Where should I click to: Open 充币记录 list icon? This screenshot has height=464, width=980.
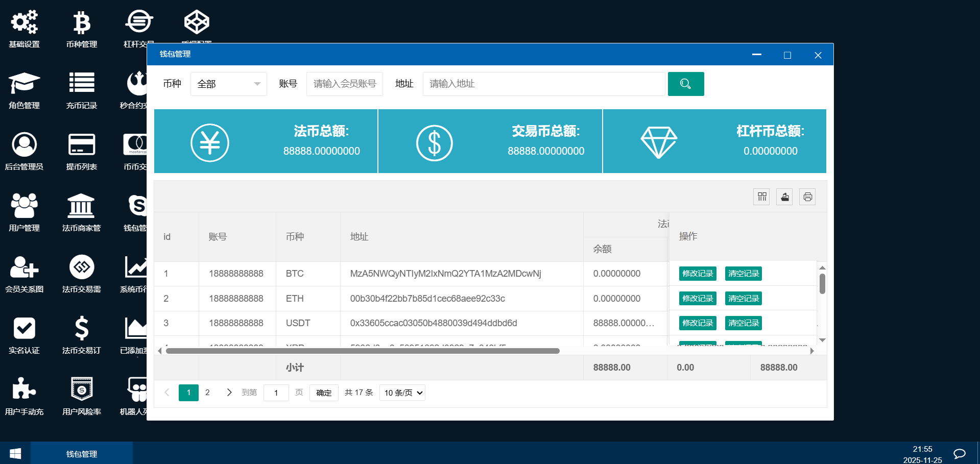82,84
